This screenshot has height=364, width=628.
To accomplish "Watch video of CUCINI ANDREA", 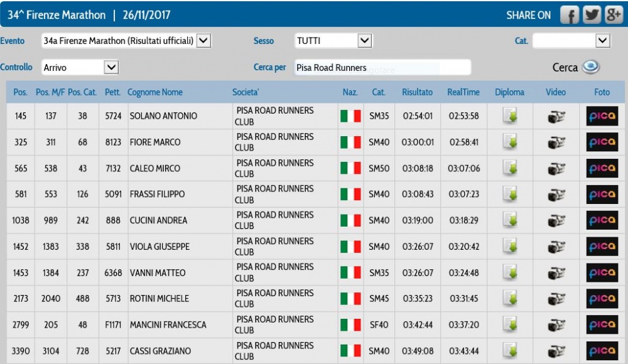I will coord(556,221).
